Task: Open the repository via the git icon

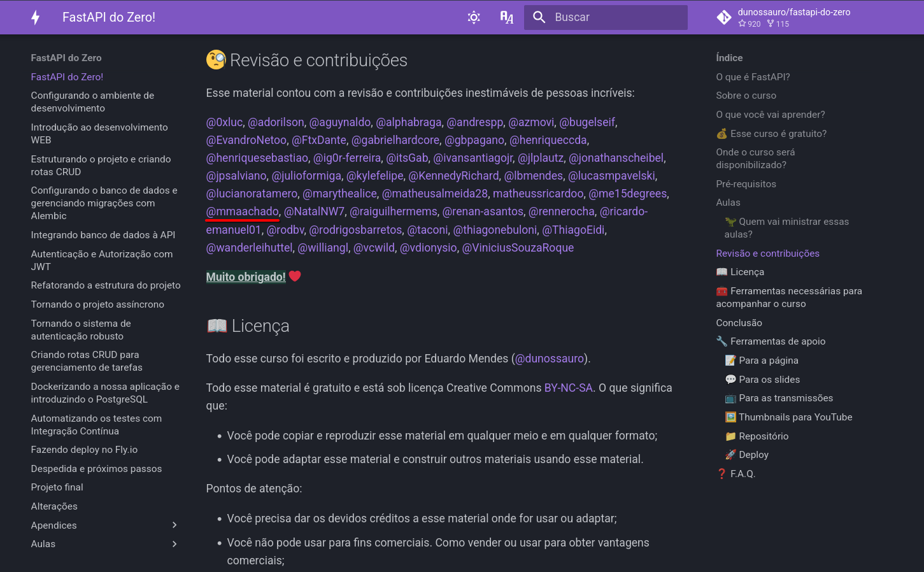Action: (724, 17)
